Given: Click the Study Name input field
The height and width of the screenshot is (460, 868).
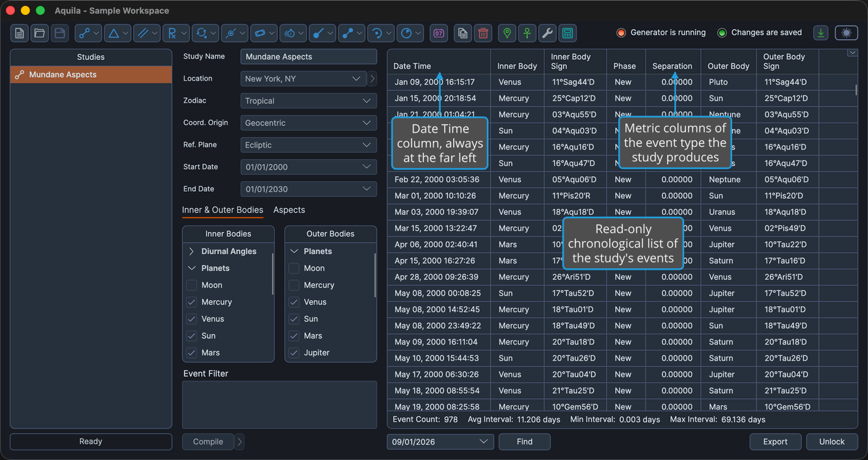Looking at the screenshot, I should point(309,57).
